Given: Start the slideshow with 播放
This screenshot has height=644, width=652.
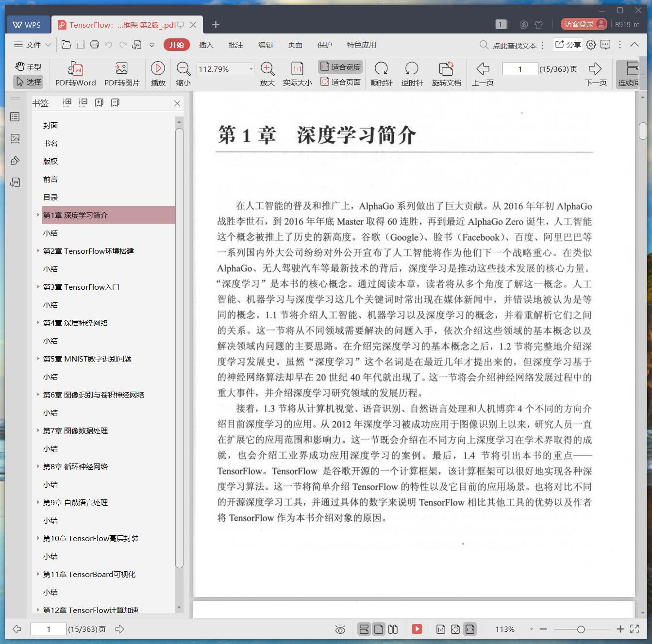Looking at the screenshot, I should [x=158, y=74].
